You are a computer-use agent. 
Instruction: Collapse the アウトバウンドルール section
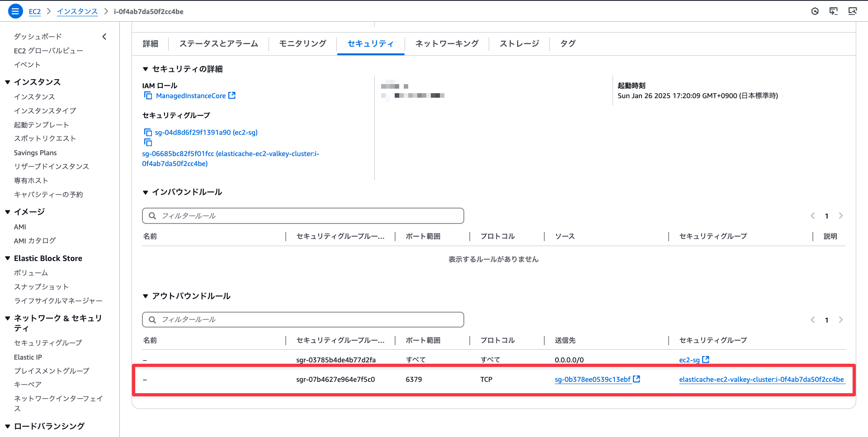(146, 296)
